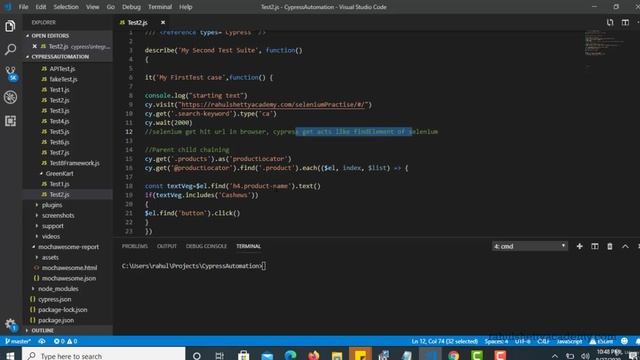The width and height of the screenshot is (640, 360).
Task: Switch to the Output panel tab
Action: (167, 246)
